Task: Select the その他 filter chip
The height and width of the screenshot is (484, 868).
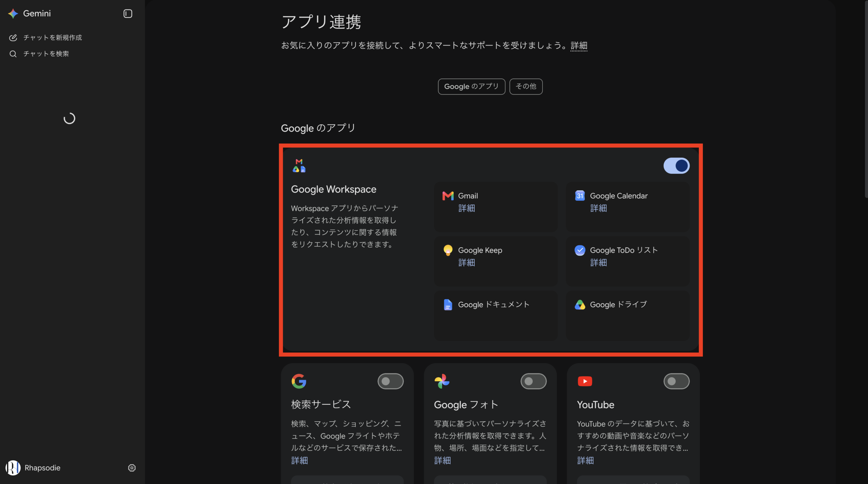Action: pos(526,86)
